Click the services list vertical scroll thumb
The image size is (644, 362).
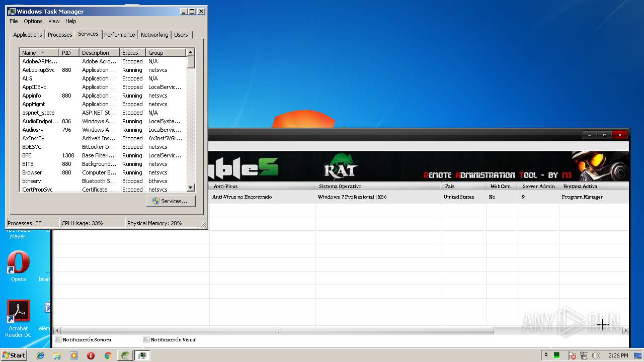[x=190, y=62]
